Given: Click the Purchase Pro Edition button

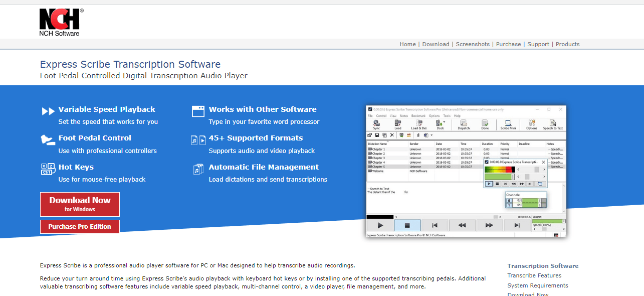Looking at the screenshot, I should click(x=80, y=227).
